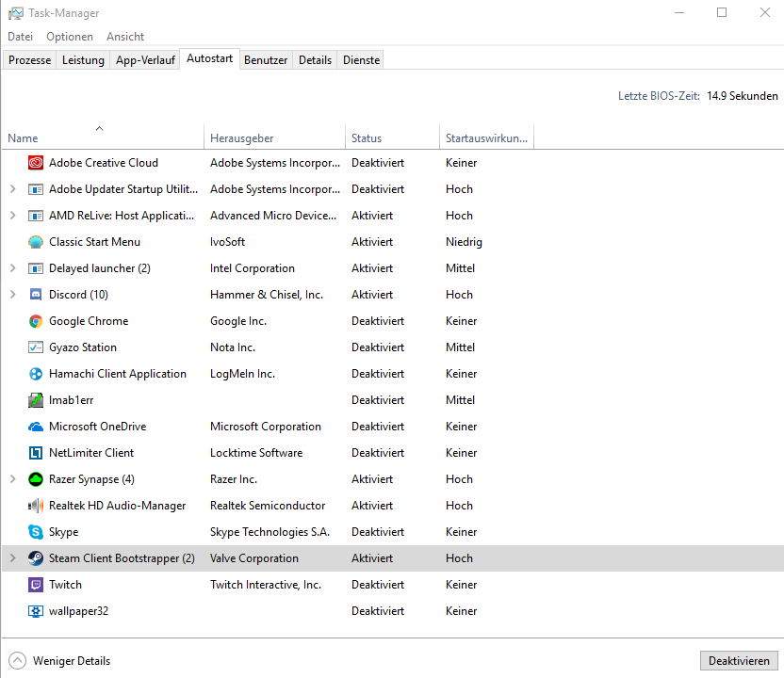
Task: Click the Task-Manager title bar icon
Action: [x=15, y=13]
